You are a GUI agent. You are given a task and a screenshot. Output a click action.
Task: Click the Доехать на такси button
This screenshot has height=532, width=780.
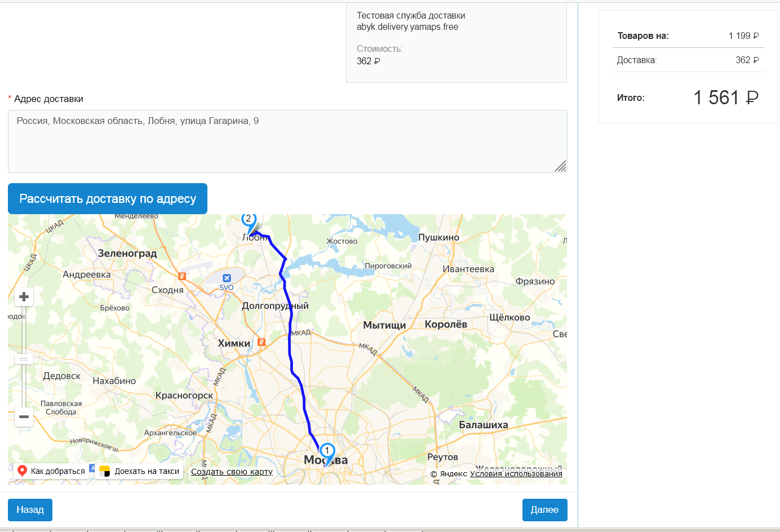coord(139,471)
